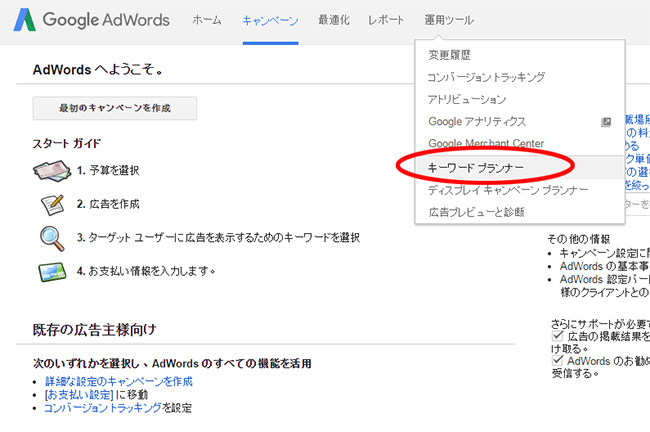Open the AdWords の基本事 link
This screenshot has height=432, width=650.
(604, 266)
